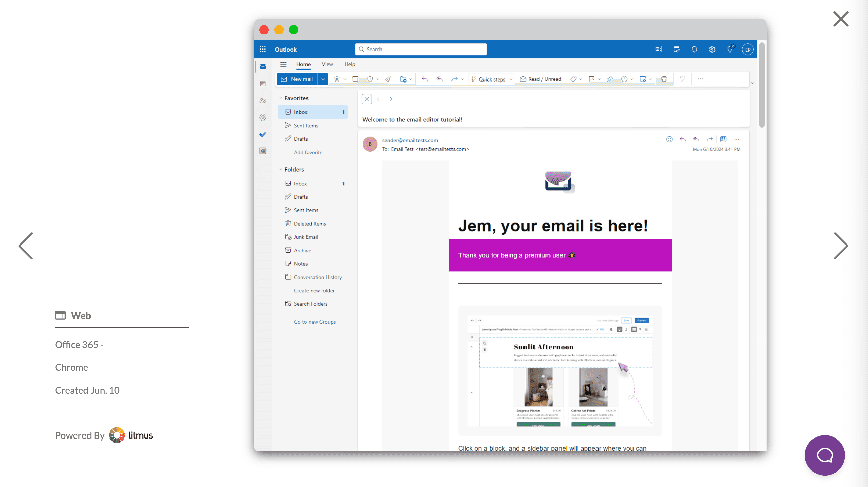Add an emoji reaction to the email
Image resolution: width=868 pixels, height=487 pixels.
pyautogui.click(x=669, y=139)
